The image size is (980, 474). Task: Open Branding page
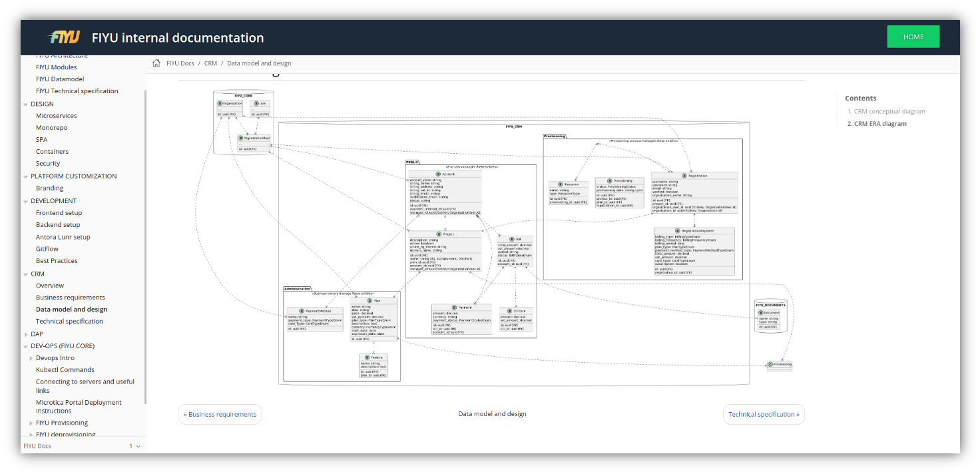pos(49,188)
